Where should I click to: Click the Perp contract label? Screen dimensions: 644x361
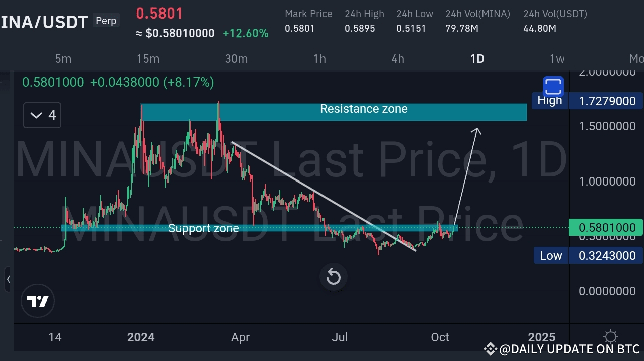(106, 21)
